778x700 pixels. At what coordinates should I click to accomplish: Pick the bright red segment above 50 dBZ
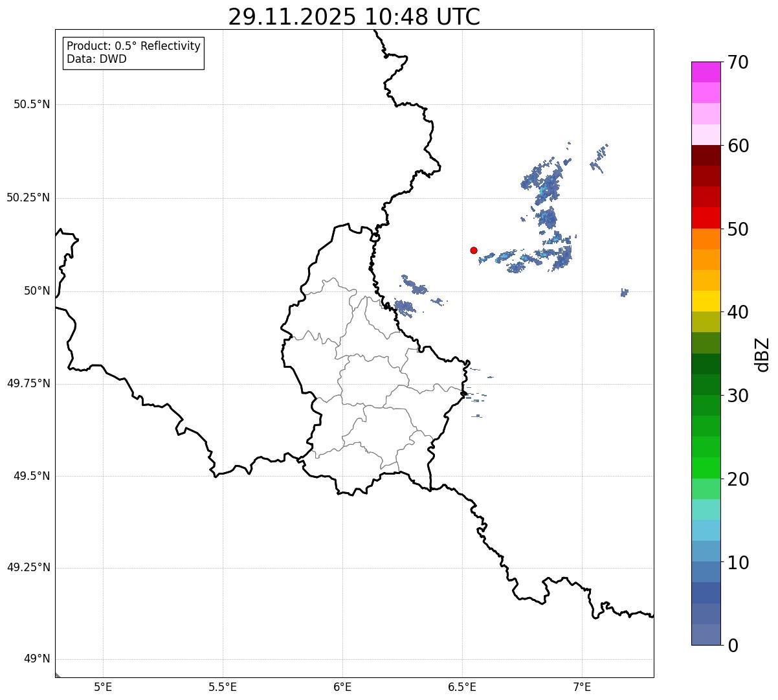pyautogui.click(x=706, y=218)
